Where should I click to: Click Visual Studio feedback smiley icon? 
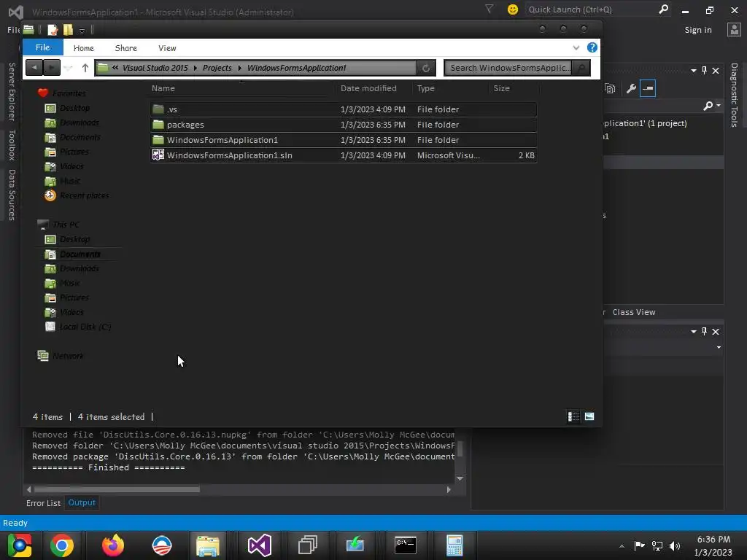click(x=513, y=9)
